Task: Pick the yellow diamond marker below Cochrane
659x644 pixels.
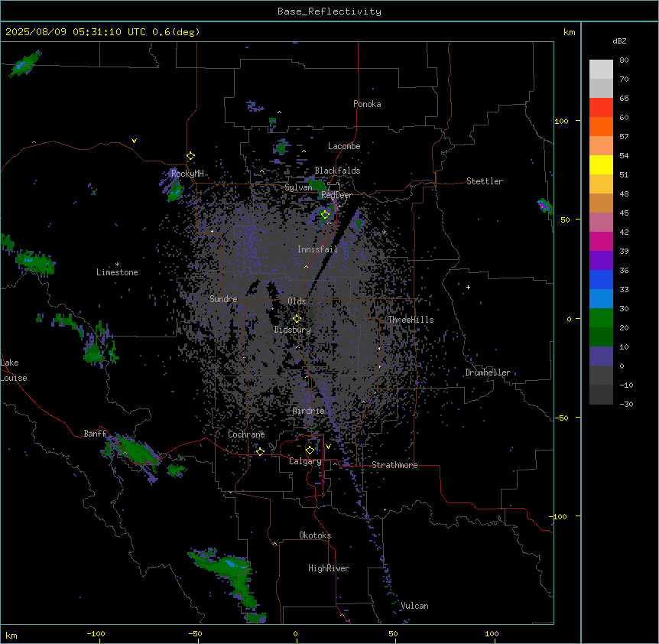Action: coord(260,451)
